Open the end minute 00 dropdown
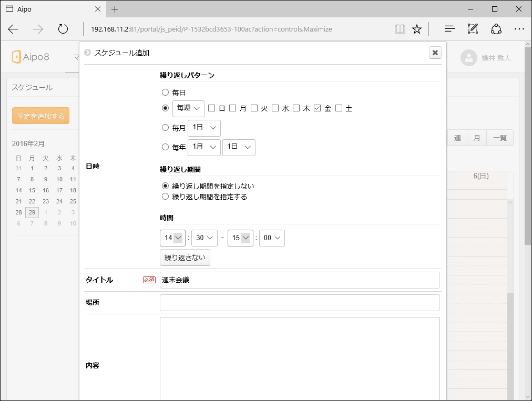The width and height of the screenshot is (532, 401). (x=272, y=238)
